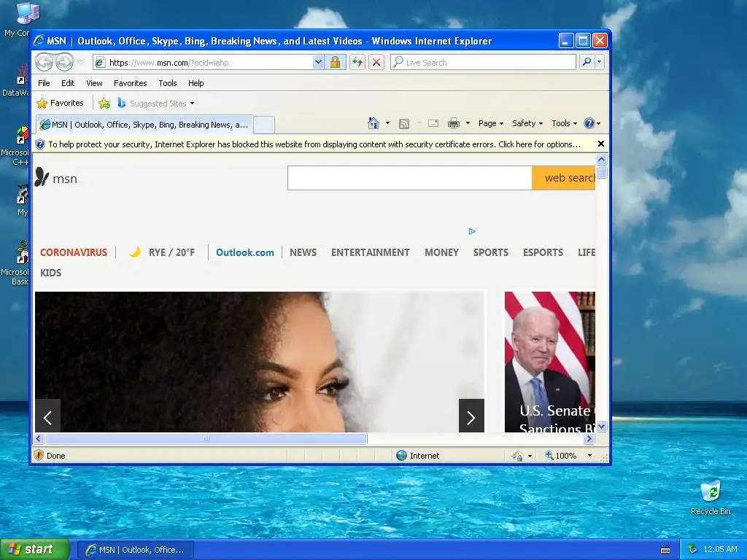Open the Edit menu
The height and width of the screenshot is (560, 747).
pos(68,83)
